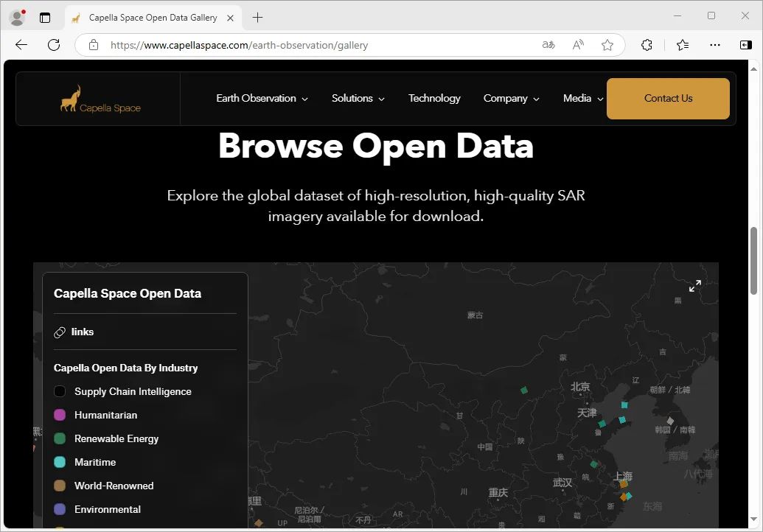
Task: Click the green marker northwest of 北京
Action: tap(524, 390)
